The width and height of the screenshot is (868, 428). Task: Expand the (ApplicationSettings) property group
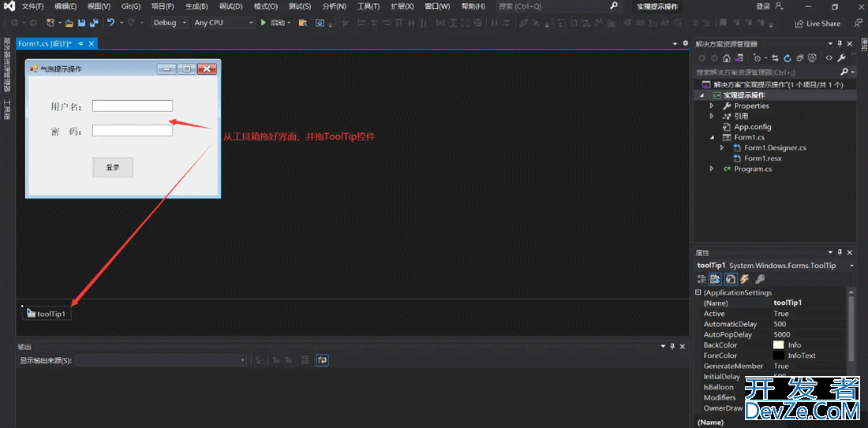point(698,292)
